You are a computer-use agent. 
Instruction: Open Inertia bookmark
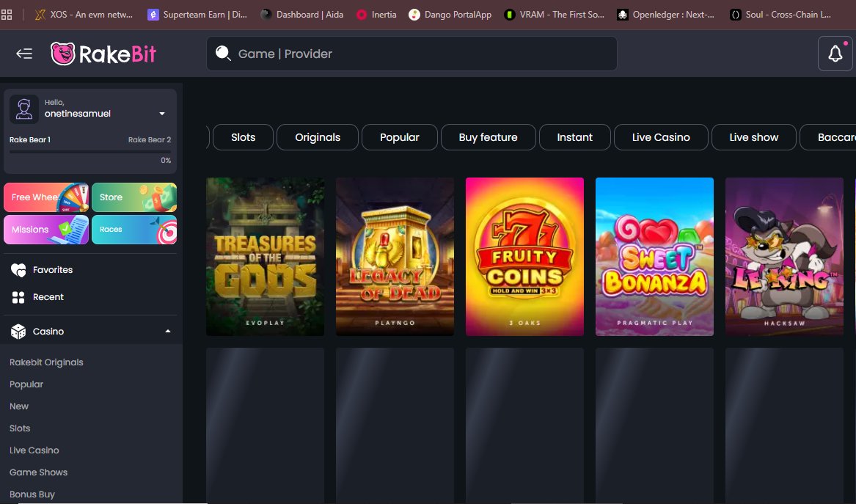376,15
